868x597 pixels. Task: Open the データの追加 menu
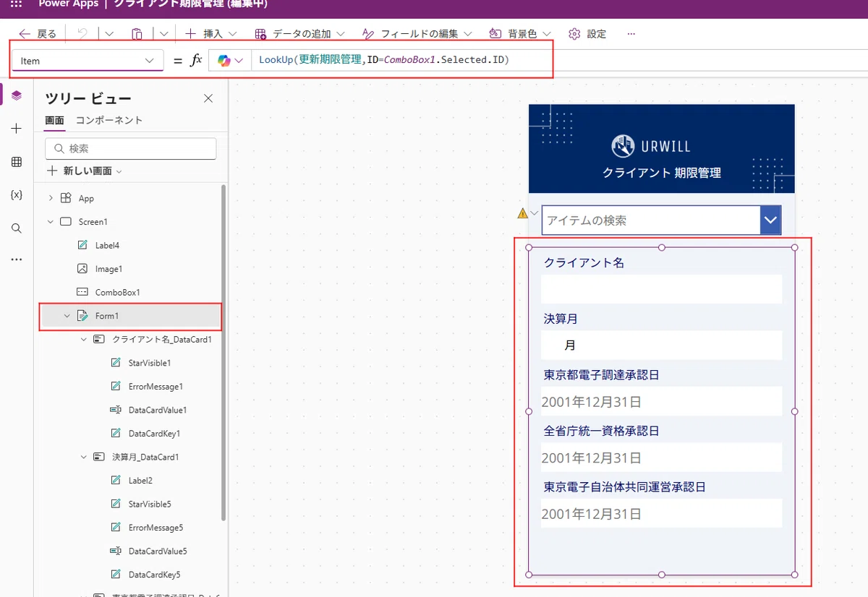299,34
